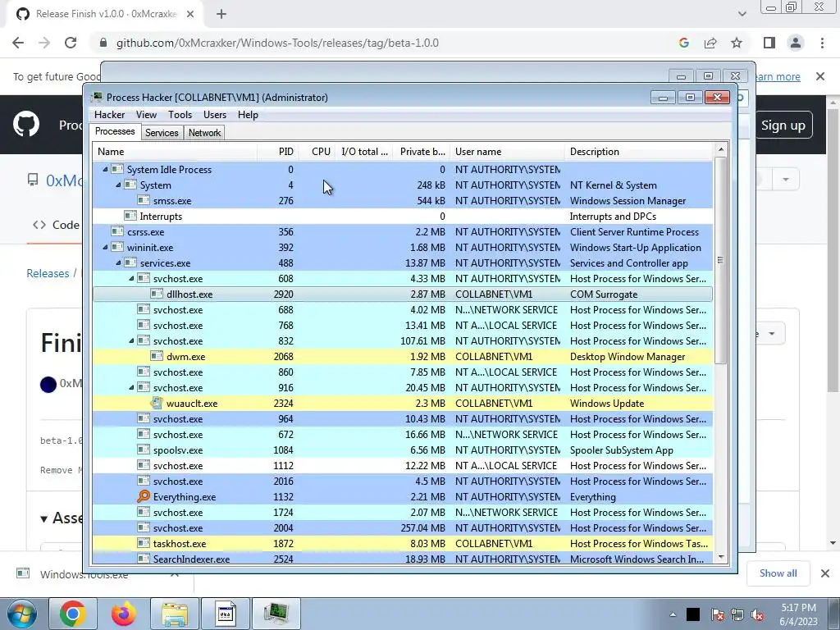Image resolution: width=840 pixels, height=630 pixels.
Task: Click the share page icon in address bar
Action: coord(710,43)
